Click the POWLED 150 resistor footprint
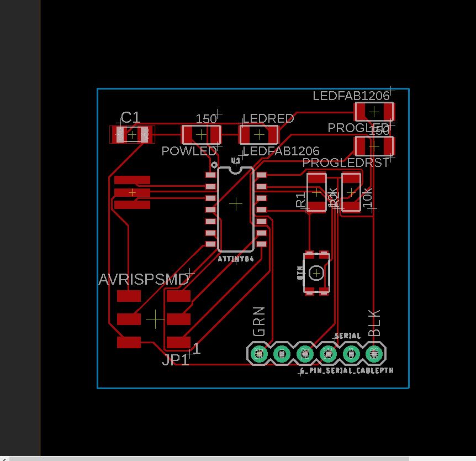476x461 pixels. click(x=201, y=135)
